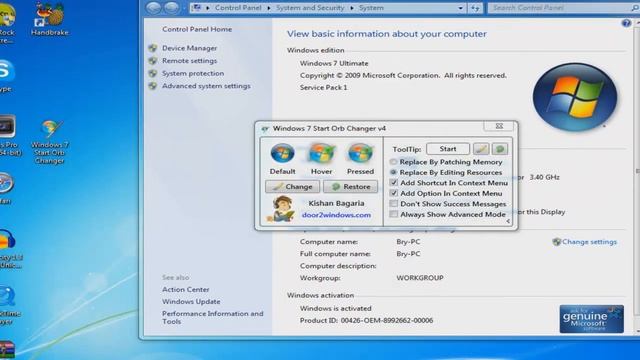Open the address bar history dropdown arrow
Viewport: 640px width, 360px height.
coord(460,8)
